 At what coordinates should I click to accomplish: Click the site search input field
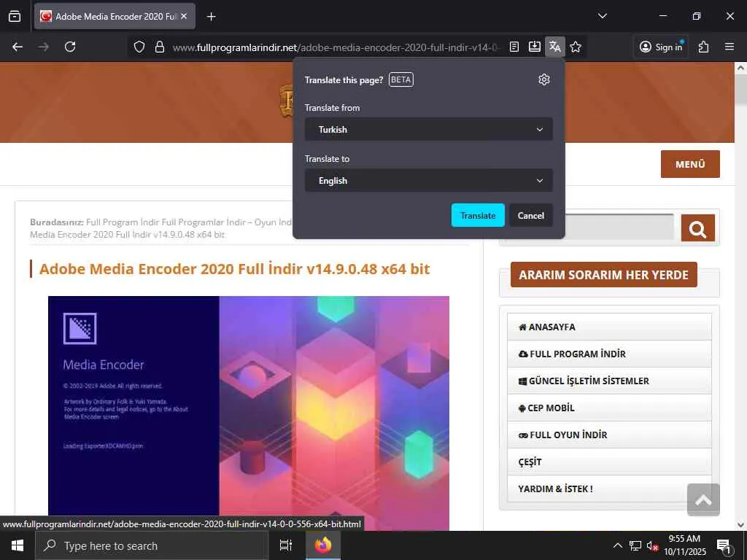click(619, 227)
